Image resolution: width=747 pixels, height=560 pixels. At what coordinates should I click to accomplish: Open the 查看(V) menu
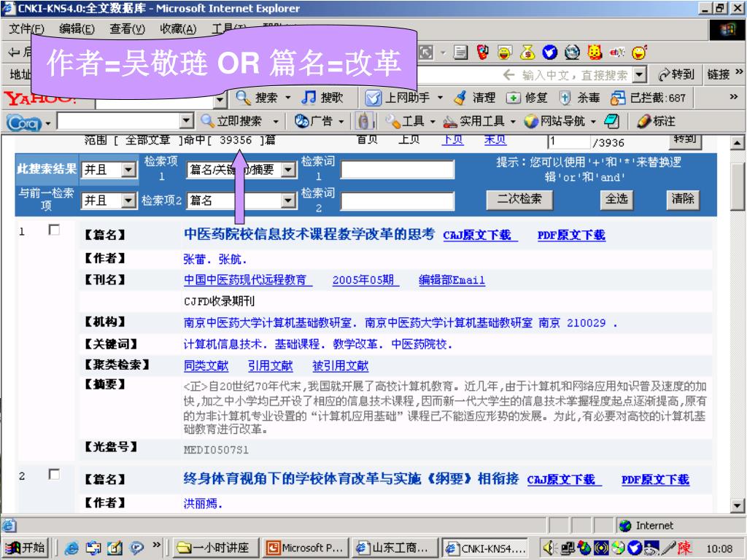(127, 29)
